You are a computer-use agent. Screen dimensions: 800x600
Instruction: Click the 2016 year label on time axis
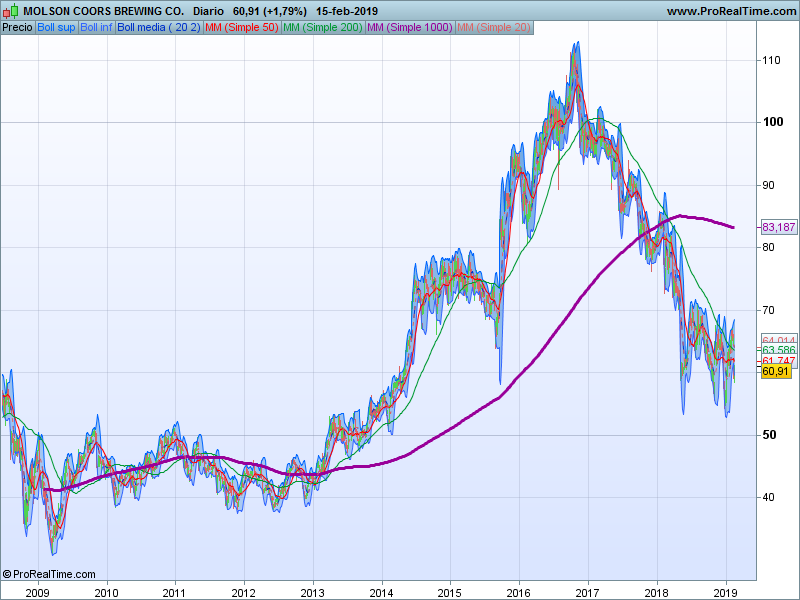(x=519, y=593)
